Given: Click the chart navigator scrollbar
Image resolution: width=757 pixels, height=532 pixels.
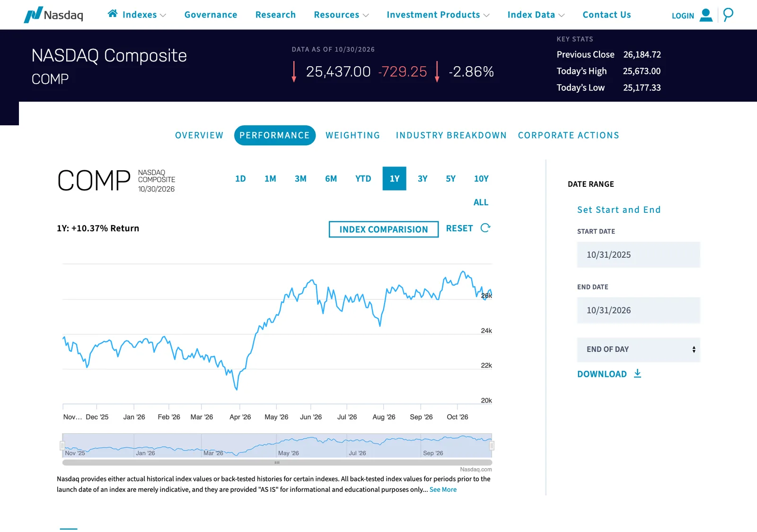Looking at the screenshot, I should (277, 462).
